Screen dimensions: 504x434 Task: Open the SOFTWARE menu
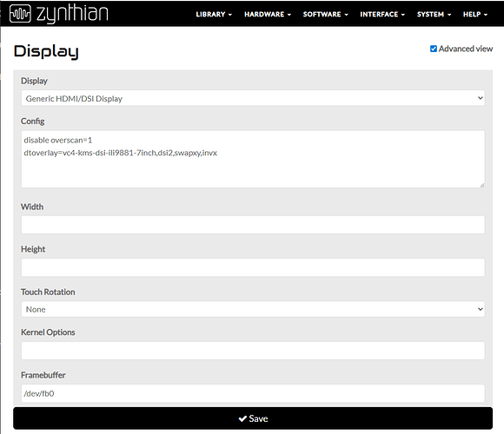pyautogui.click(x=325, y=15)
